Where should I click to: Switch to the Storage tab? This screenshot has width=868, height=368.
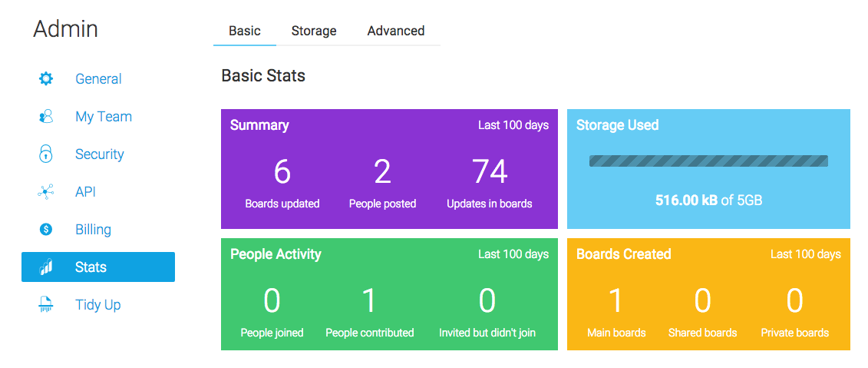click(x=314, y=31)
